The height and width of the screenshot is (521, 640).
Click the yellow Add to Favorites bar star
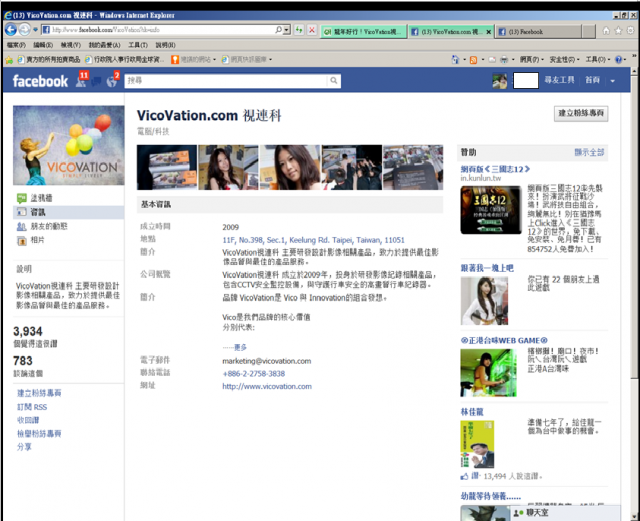(9, 60)
